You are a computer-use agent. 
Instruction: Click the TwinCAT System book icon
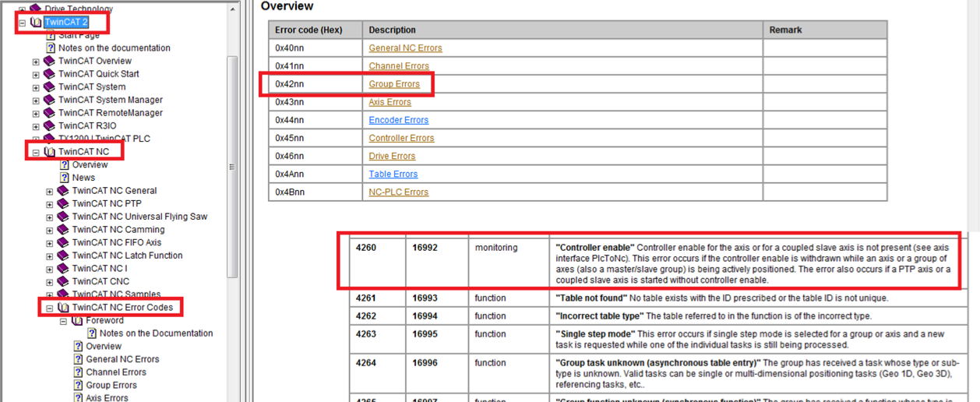coord(49,86)
